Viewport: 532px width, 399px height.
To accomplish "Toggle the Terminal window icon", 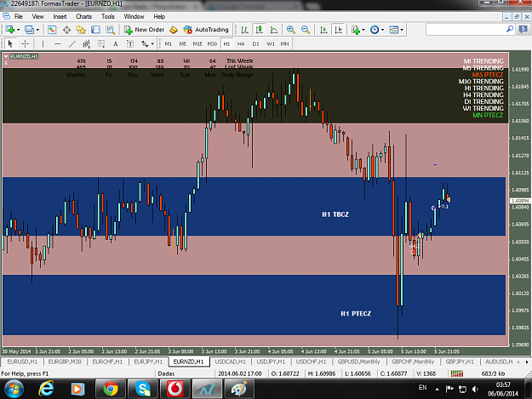I will 95,30.
